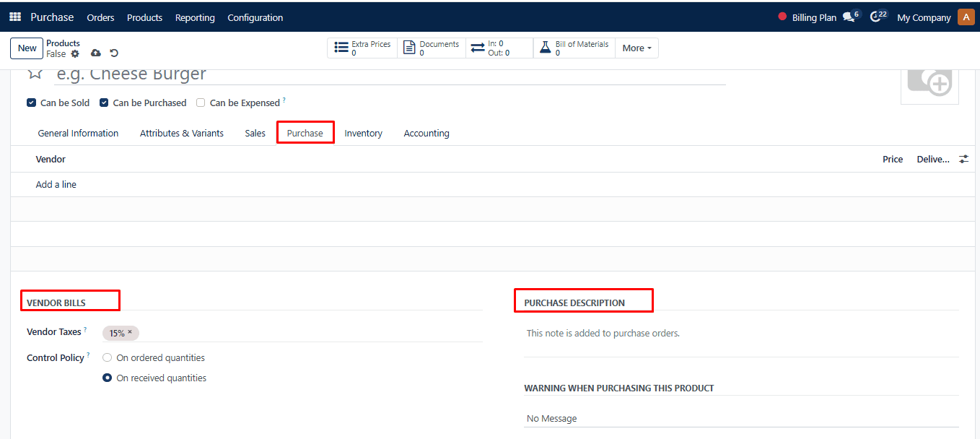
Task: Click the Delivery column header
Action: [x=933, y=159]
